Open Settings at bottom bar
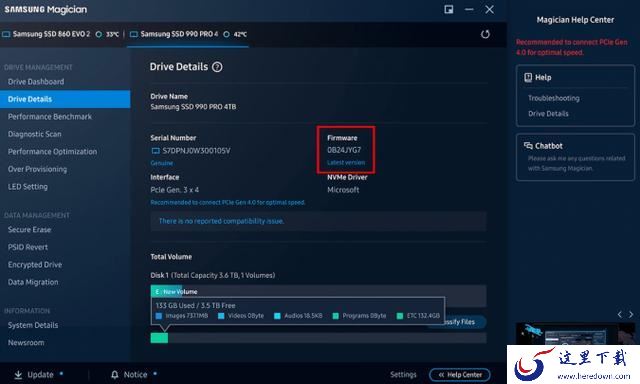 [x=403, y=375]
